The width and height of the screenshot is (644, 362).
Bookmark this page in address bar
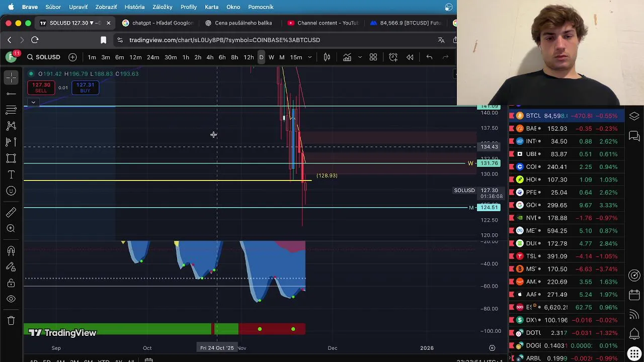(103, 40)
